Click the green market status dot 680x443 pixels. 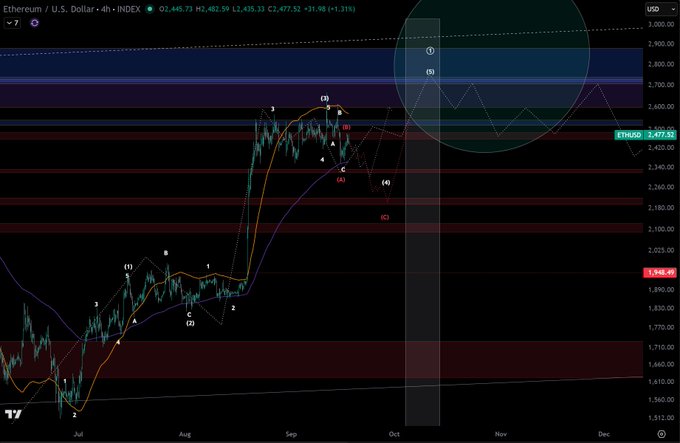[150, 9]
